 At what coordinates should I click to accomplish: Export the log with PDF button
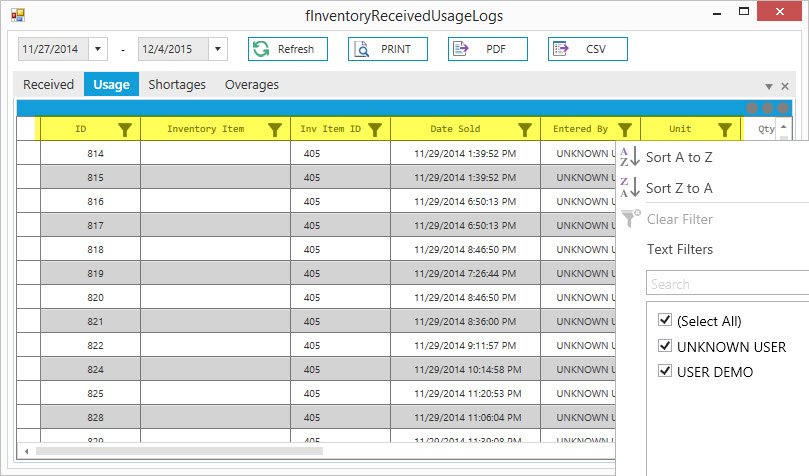coord(487,49)
